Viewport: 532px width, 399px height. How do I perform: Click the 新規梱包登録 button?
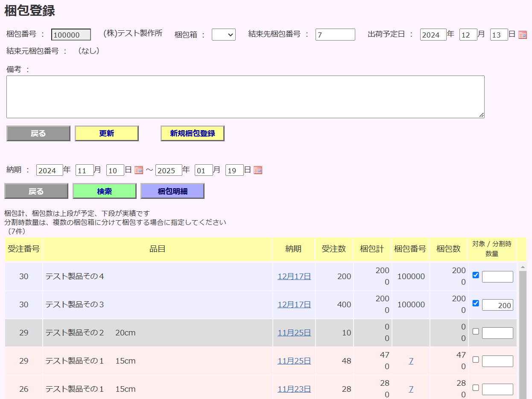click(x=193, y=134)
